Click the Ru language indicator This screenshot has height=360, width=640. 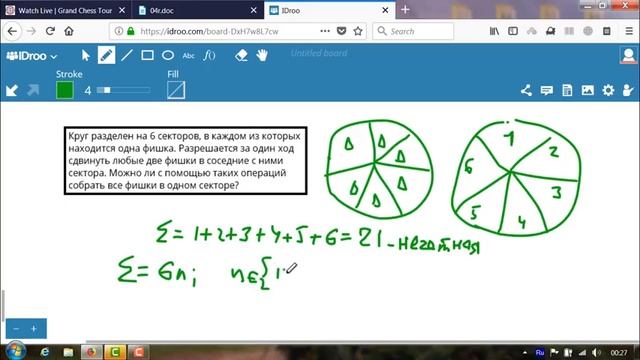(x=540, y=352)
